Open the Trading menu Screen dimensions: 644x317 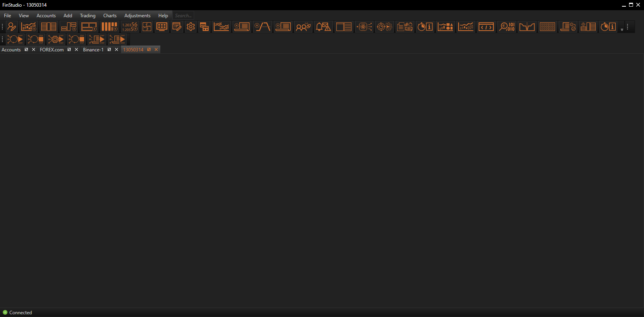point(88,16)
